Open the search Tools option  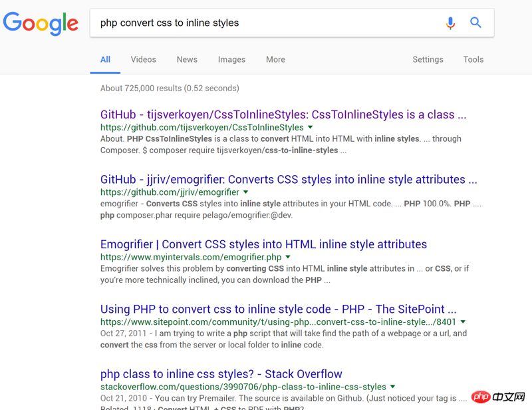(x=473, y=59)
